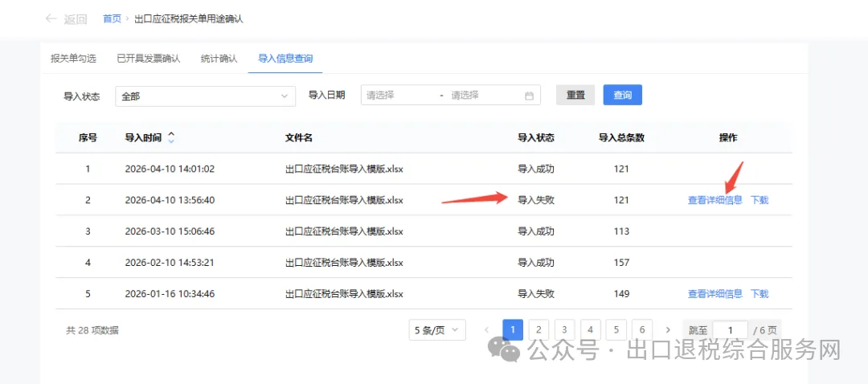Open 查看详细信息 for row 2
The height and width of the screenshot is (384, 868).
[x=714, y=200]
